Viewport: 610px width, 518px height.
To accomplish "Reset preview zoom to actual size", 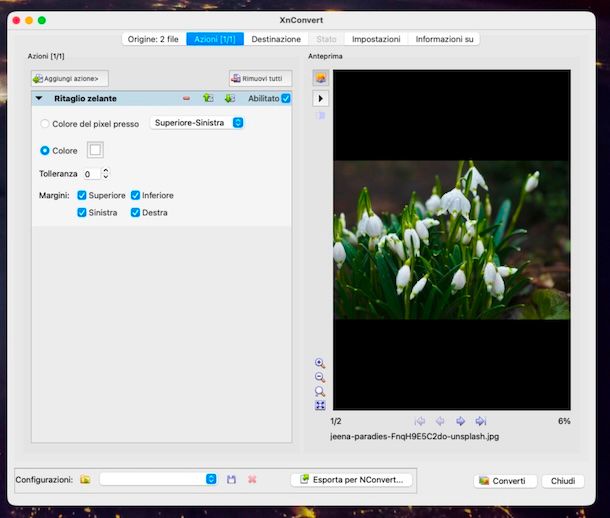I will [x=320, y=391].
